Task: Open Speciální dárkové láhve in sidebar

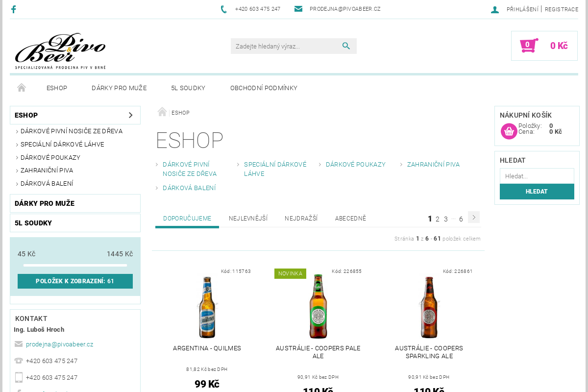Action: [x=62, y=145]
